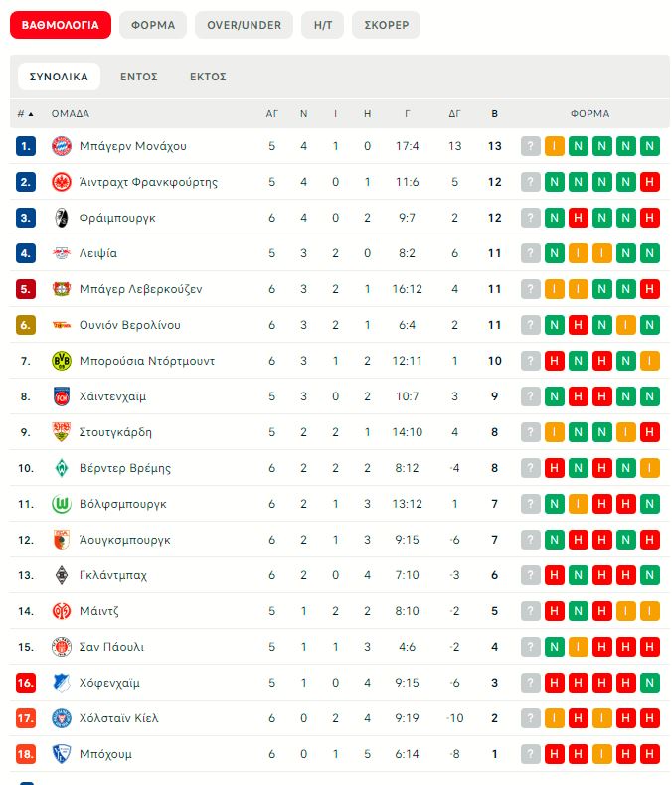Open the Φράιμπουργκ team link

click(117, 218)
